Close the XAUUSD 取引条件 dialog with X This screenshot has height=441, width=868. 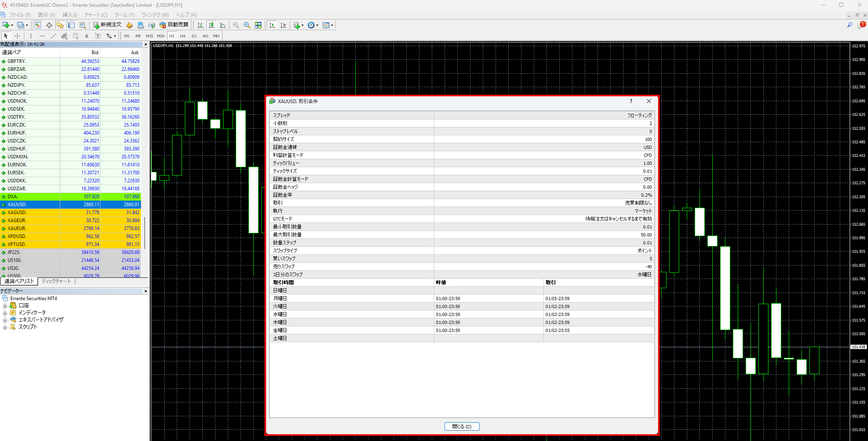pyautogui.click(x=649, y=101)
